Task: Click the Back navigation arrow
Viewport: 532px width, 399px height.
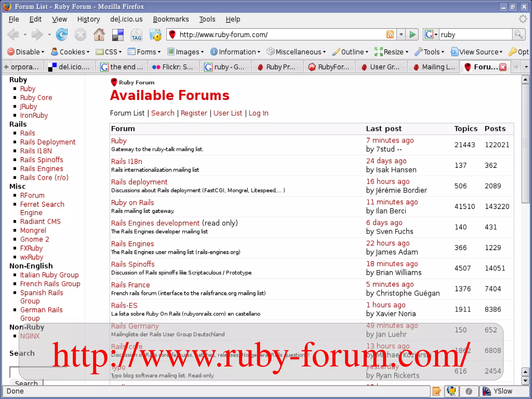Action: click(x=14, y=35)
